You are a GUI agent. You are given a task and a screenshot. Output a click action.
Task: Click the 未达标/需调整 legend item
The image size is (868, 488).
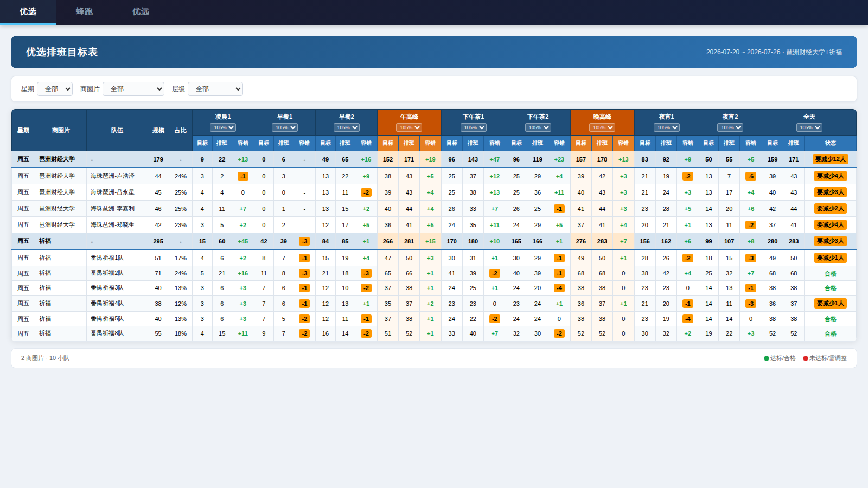(825, 358)
